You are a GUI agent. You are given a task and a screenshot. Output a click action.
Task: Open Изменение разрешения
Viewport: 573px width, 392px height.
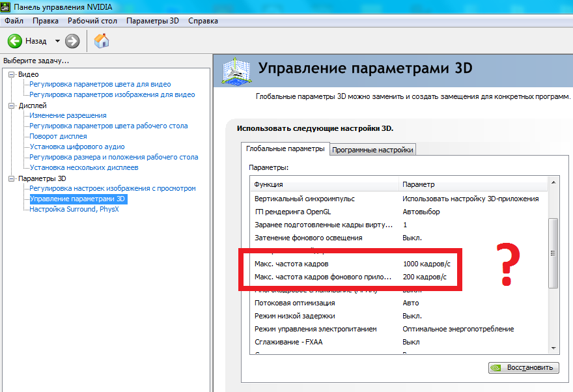(68, 115)
